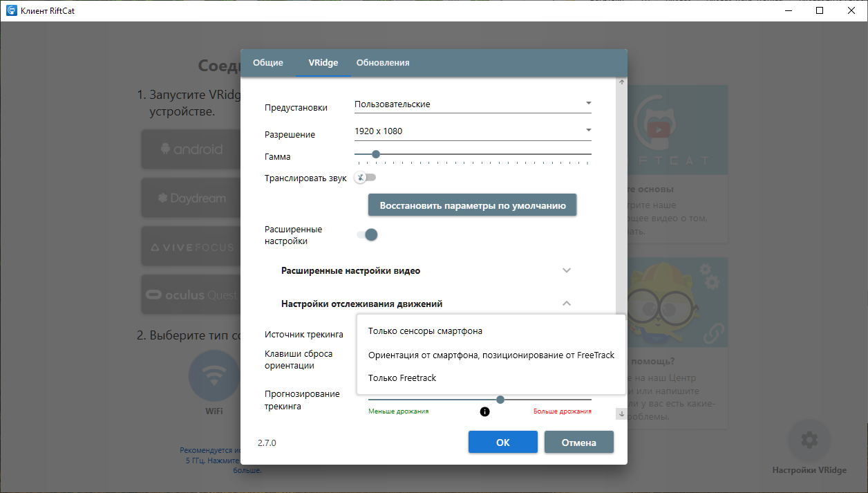Open VRidge settings gear in main window

[x=809, y=440]
